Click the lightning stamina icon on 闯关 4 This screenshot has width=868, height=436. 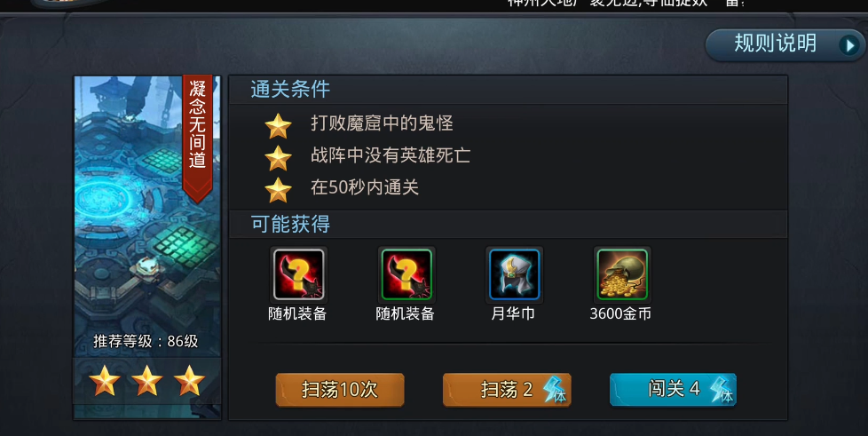722,390
